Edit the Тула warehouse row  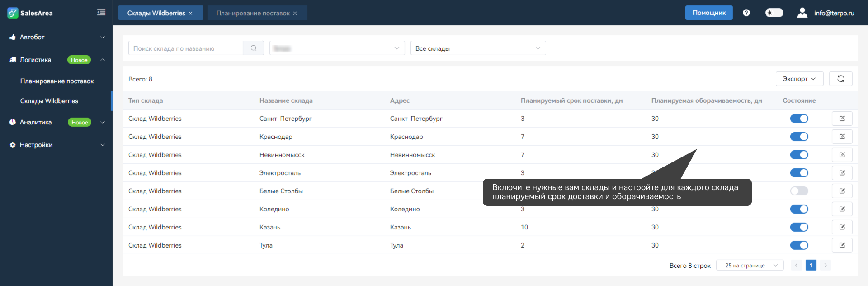842,245
